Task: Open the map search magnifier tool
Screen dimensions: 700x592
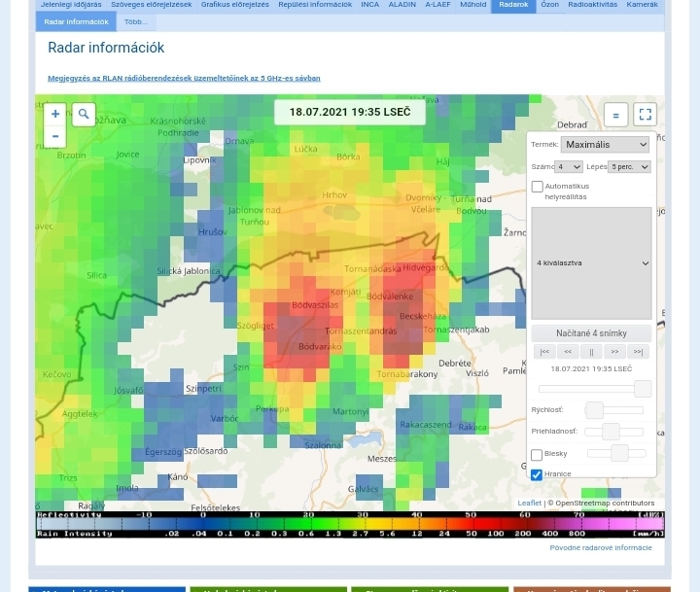Action: pos(84,115)
